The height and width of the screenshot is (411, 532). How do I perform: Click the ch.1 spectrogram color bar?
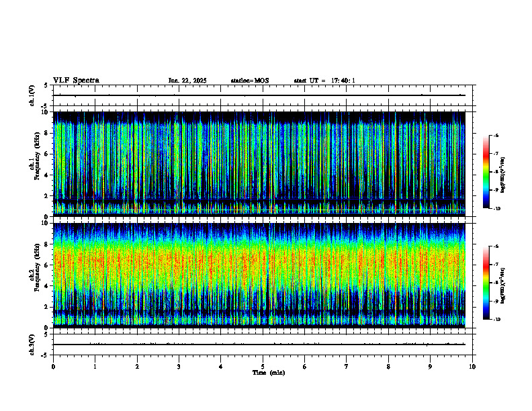pos(486,172)
